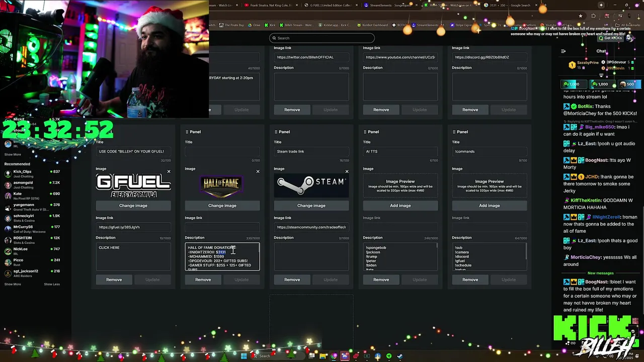644x362 pixels.
Task: Open the Pirate Bay bookmark
Action: [231, 25]
